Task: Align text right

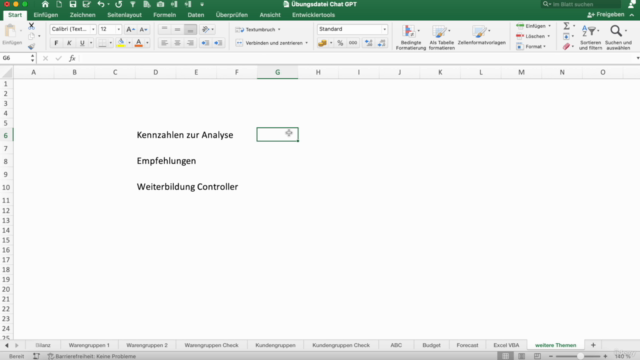Action: (x=190, y=43)
